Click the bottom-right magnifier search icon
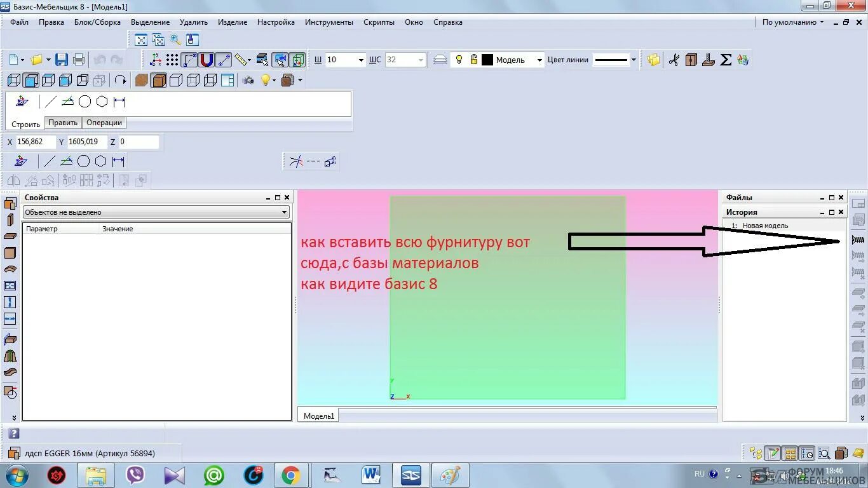This screenshot has width=868, height=488. pyautogui.click(x=824, y=453)
